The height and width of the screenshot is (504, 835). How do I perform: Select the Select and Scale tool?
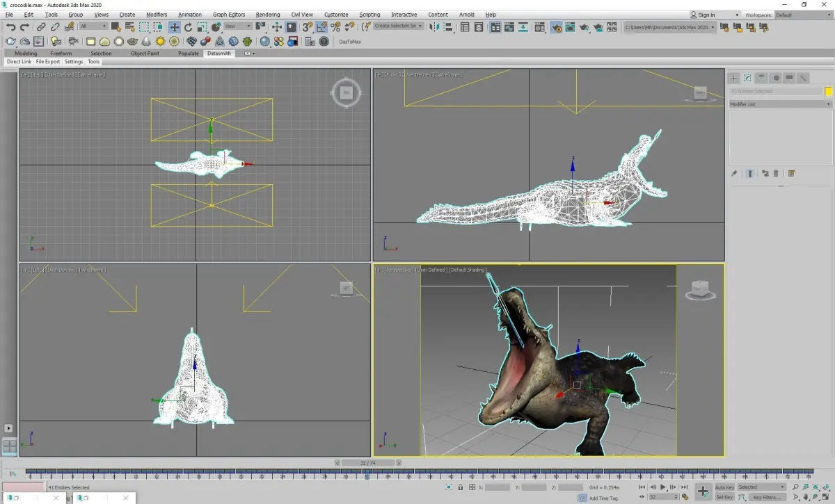pos(202,27)
